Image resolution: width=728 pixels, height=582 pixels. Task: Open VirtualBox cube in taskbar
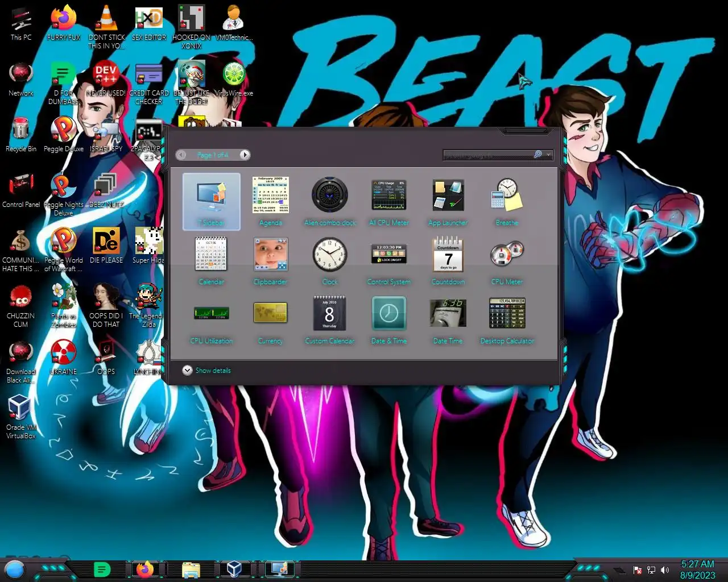(x=234, y=569)
